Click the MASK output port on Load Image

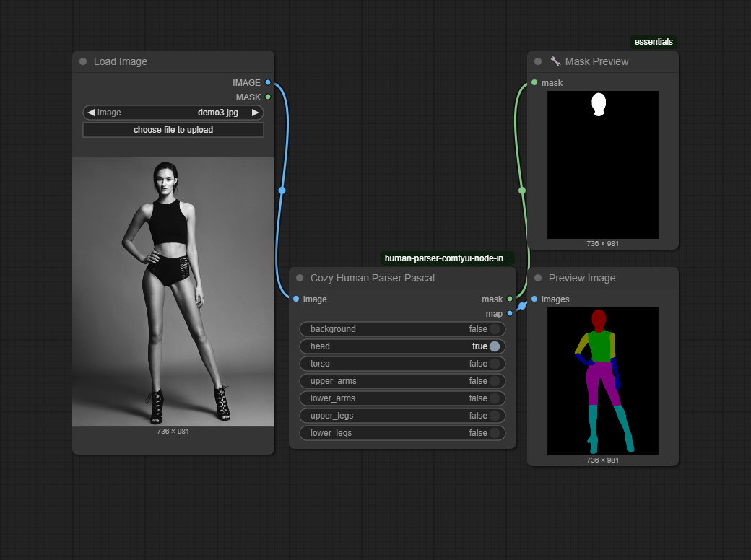coord(268,97)
